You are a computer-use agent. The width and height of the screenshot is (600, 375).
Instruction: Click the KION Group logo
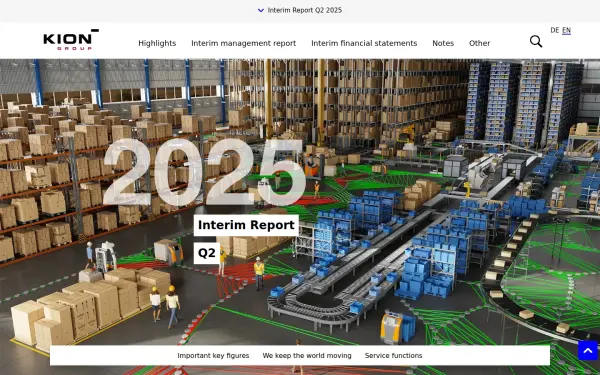point(71,40)
